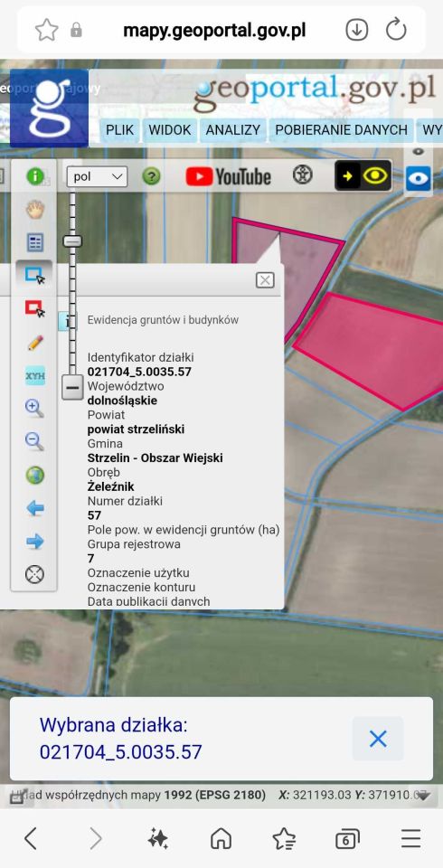
Task: Click the browser download icon
Action: tap(357, 30)
